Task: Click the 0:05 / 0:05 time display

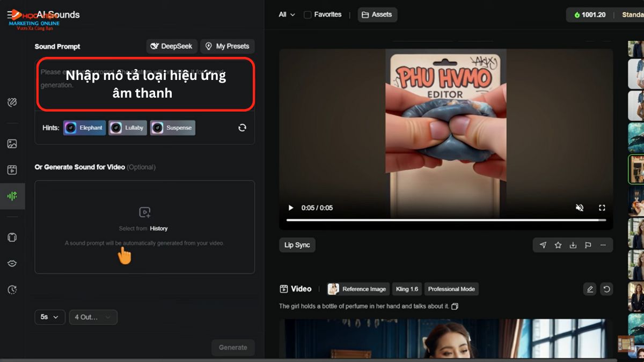Action: [x=317, y=208]
